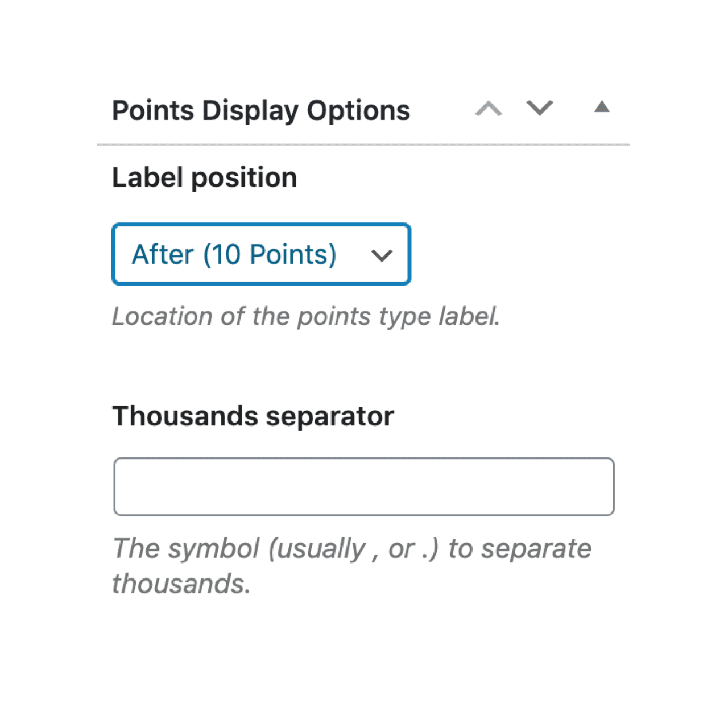Viewport: 728px width, 728px height.
Task: Click the points type label helper text
Action: tap(307, 317)
